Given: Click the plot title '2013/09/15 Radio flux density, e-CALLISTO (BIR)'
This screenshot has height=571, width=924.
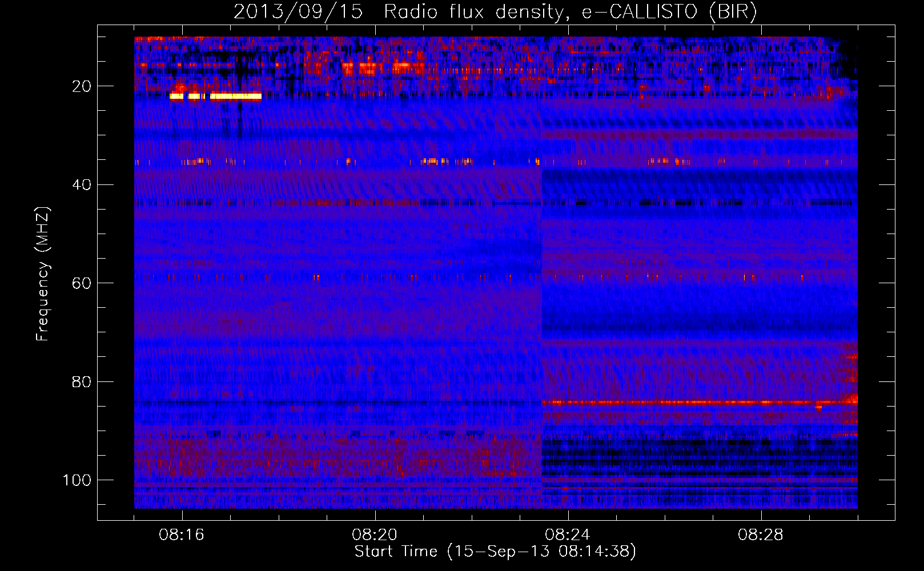Looking at the screenshot, I should tap(496, 12).
